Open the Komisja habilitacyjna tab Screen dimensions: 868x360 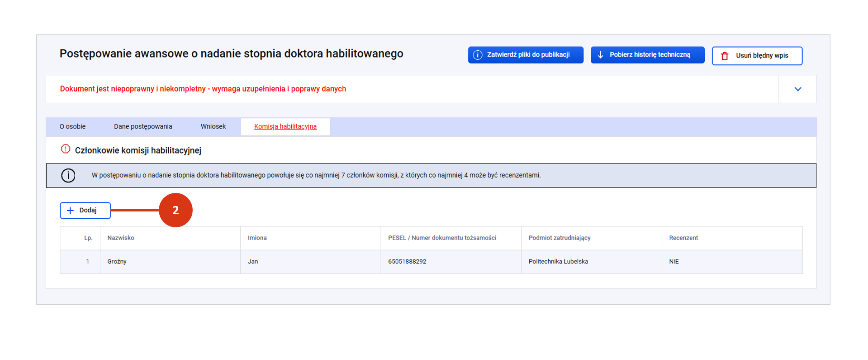[x=285, y=127]
